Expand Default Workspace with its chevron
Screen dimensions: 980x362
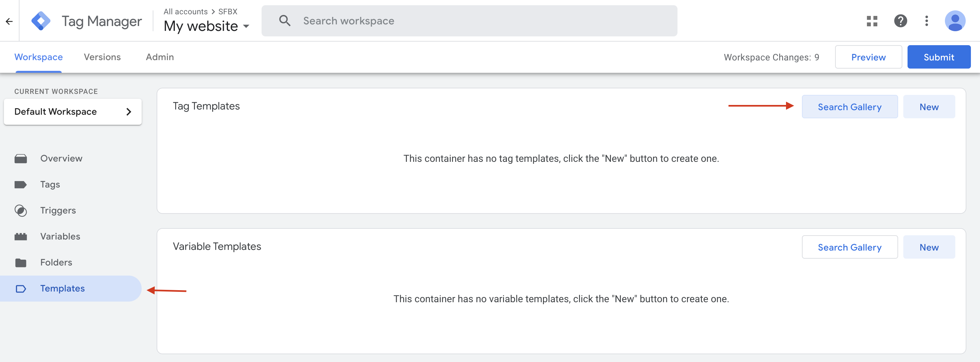click(129, 111)
